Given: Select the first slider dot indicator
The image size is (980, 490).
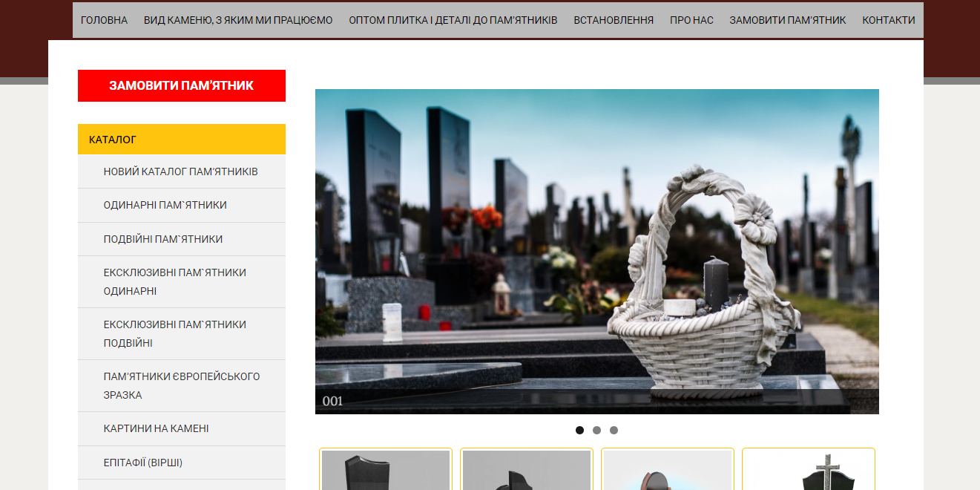Looking at the screenshot, I should tap(579, 431).
